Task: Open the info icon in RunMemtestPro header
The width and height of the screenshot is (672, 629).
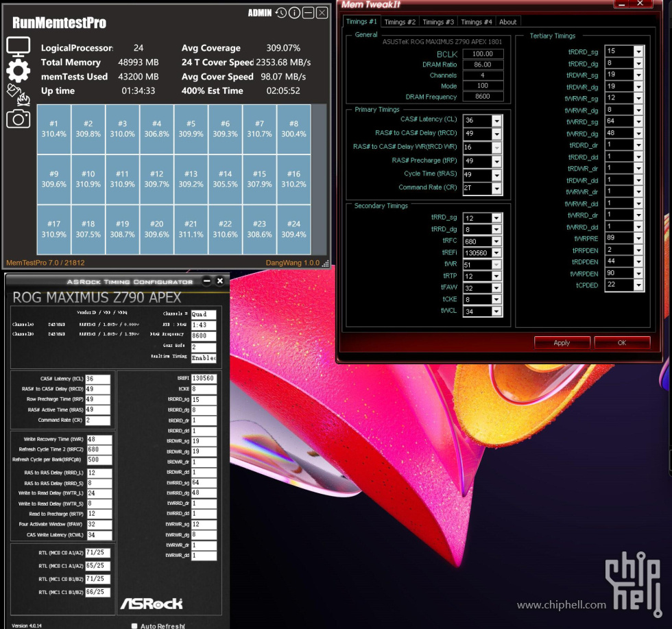Action: 294,13
